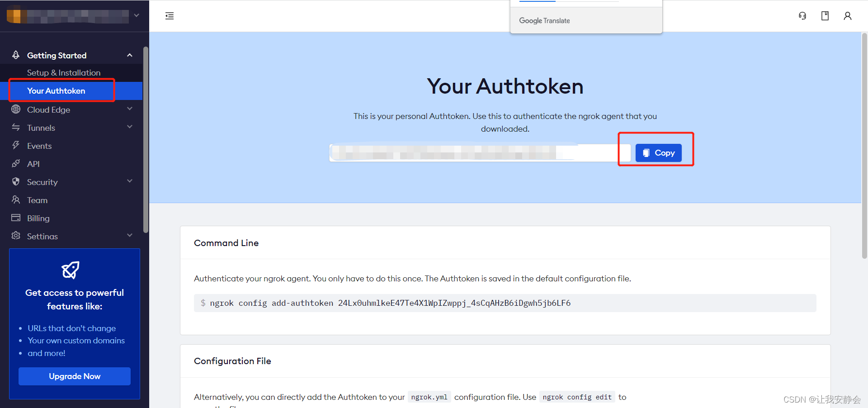Click the Team people icon

tap(16, 199)
